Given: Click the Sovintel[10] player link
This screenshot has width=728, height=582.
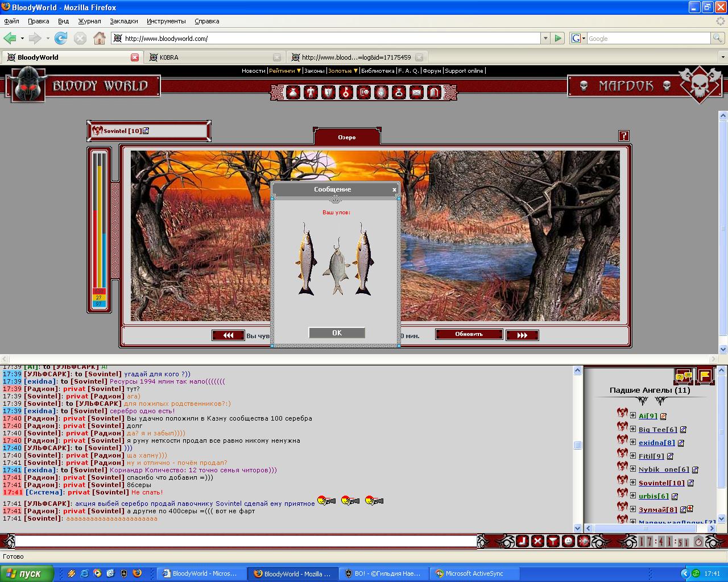Looking at the screenshot, I should click(661, 483).
